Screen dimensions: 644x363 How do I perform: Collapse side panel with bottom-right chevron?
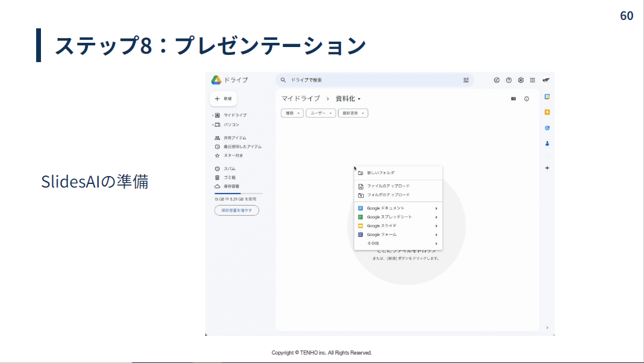[x=547, y=327]
